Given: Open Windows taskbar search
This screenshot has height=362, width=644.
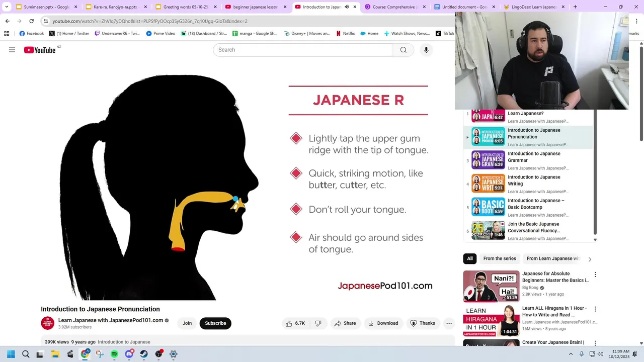Looking at the screenshot, I should tap(26, 354).
